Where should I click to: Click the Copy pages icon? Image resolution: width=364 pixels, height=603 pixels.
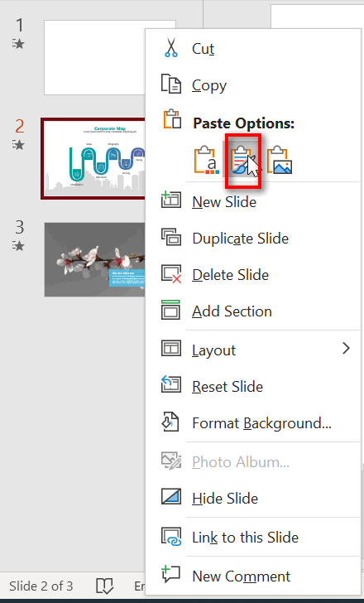[171, 84]
